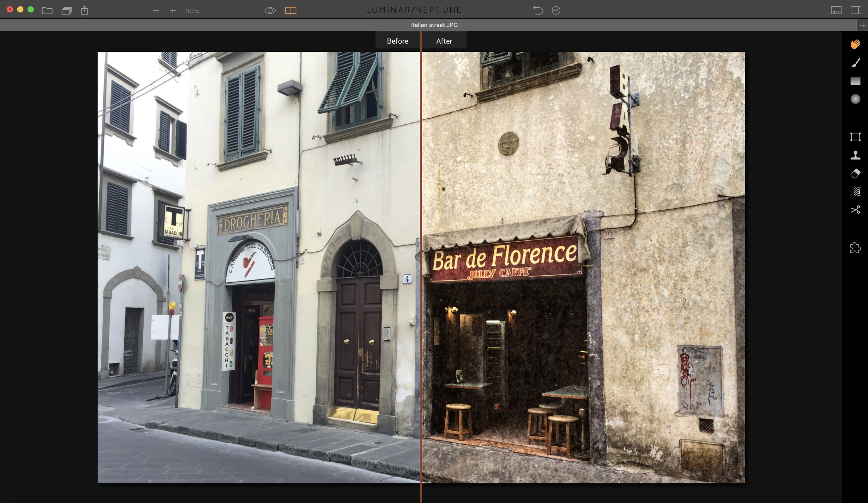Toggle presets panel at bottom
868x503 pixels.
[x=836, y=10]
